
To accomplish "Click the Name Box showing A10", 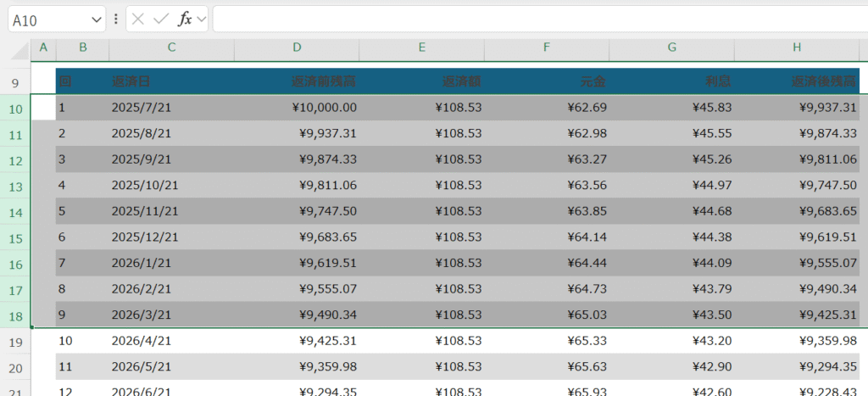I will click(x=48, y=20).
